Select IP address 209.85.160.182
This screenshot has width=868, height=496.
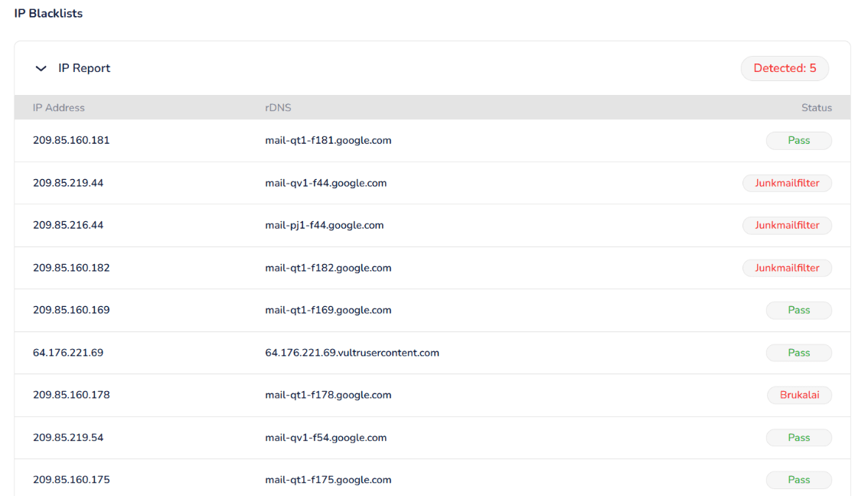pos(71,268)
